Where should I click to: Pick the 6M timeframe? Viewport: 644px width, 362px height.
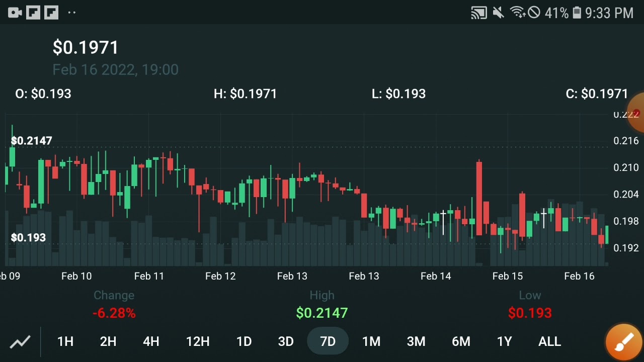(x=461, y=342)
